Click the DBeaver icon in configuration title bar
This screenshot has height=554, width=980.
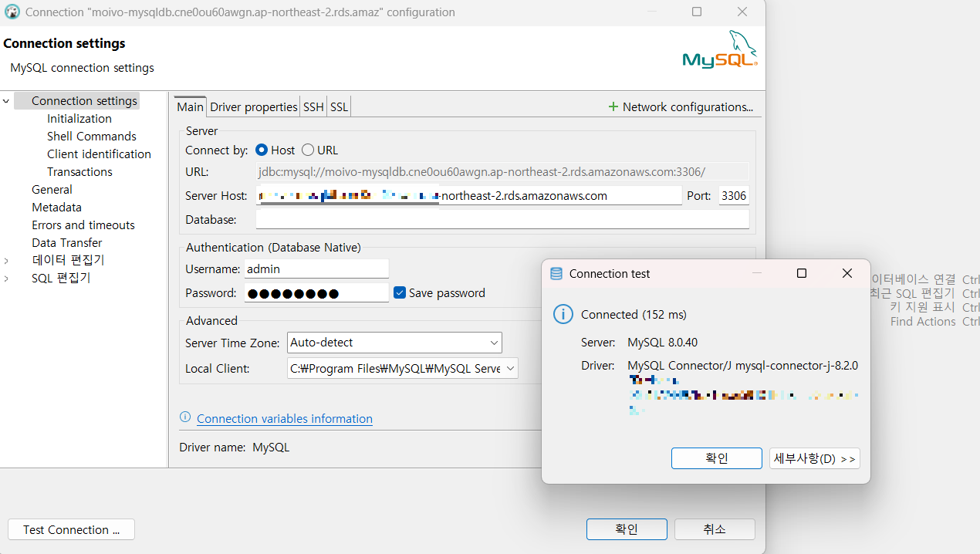coord(12,12)
